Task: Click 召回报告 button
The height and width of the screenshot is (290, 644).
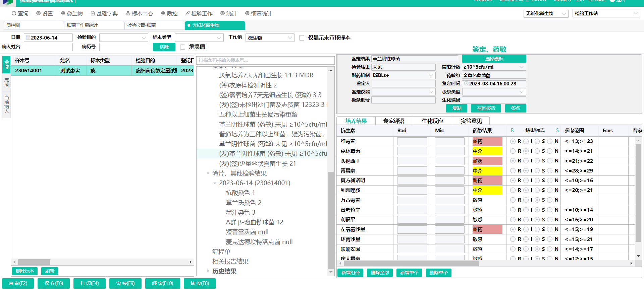Action: (486, 108)
